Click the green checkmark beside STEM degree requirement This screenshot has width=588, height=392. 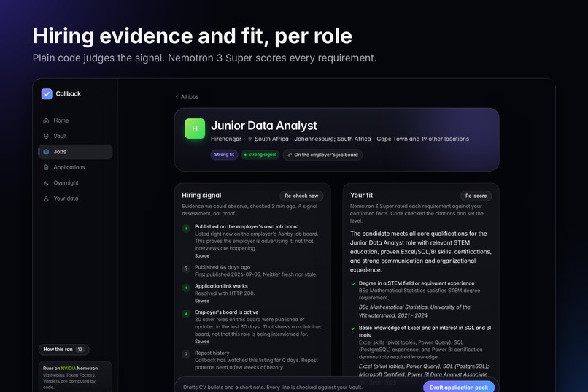(353, 284)
